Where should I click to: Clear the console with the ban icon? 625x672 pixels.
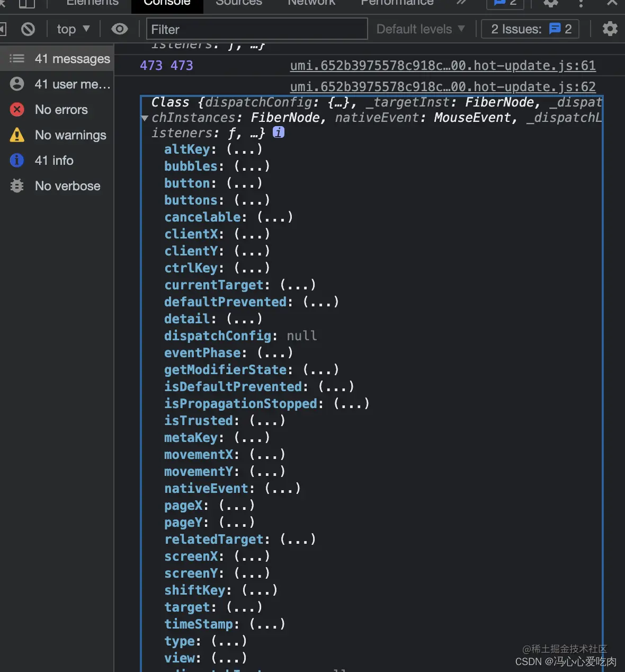click(28, 29)
